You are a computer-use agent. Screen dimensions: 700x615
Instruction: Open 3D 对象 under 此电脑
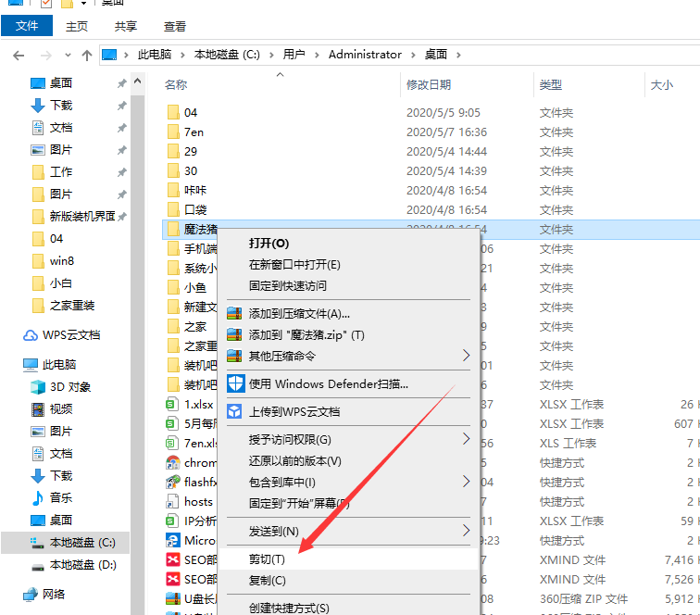click(70, 387)
